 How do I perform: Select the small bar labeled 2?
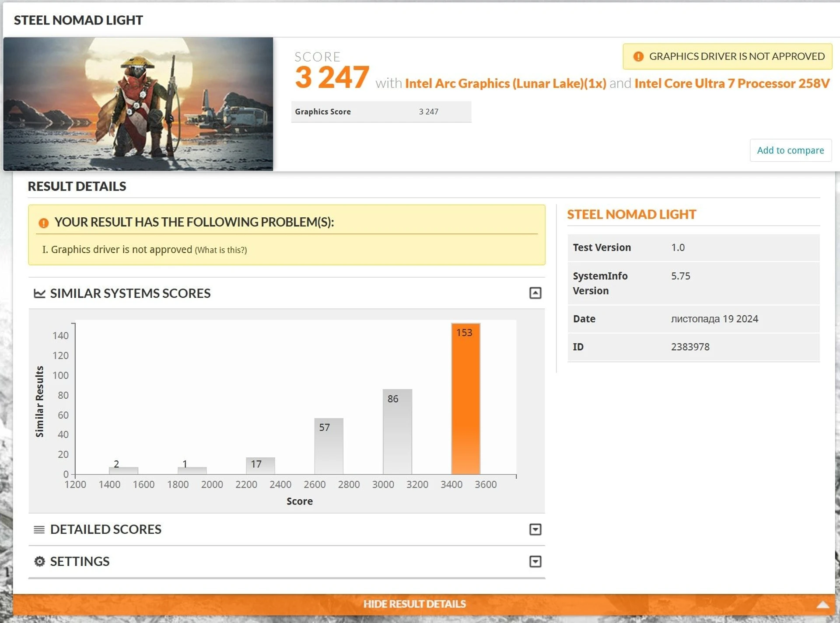pyautogui.click(x=123, y=470)
